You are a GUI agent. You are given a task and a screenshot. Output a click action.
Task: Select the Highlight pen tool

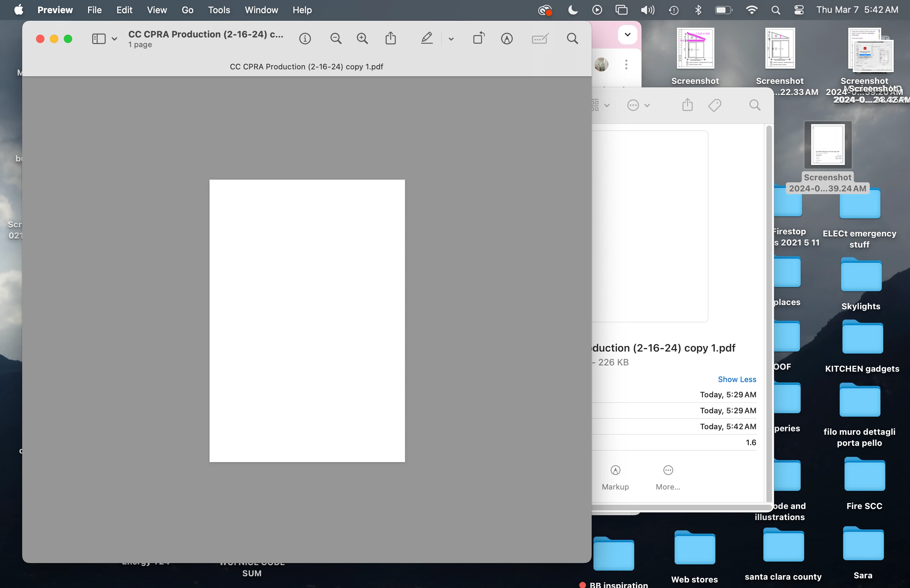pyautogui.click(x=427, y=38)
